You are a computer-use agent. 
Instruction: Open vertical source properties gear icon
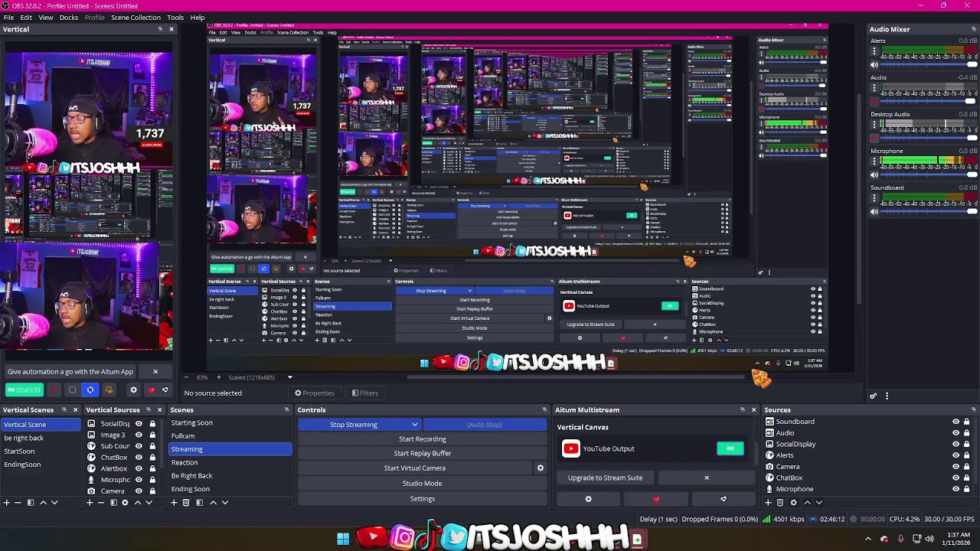coord(125,503)
